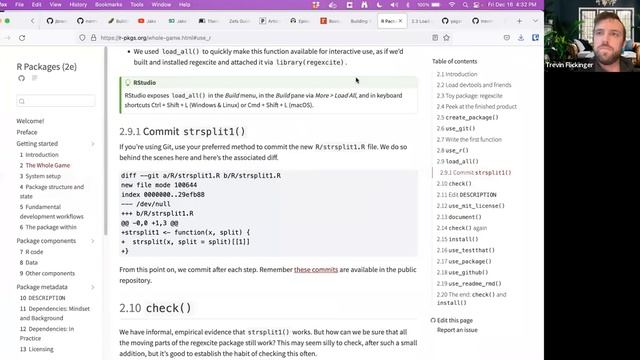The image size is (640, 360).
Task: Select the YouTube tab in the tab bar
Action: [148, 21]
